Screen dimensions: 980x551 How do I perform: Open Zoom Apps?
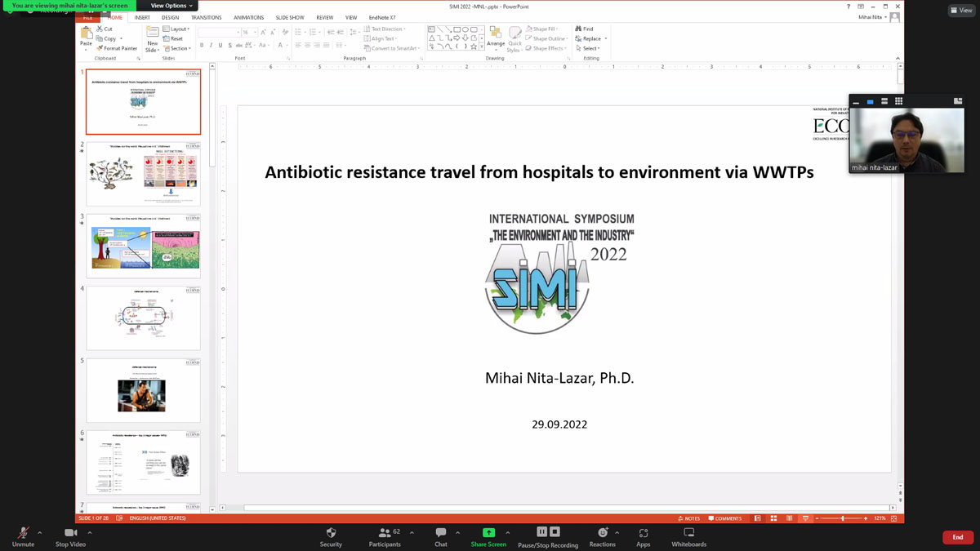644,536
